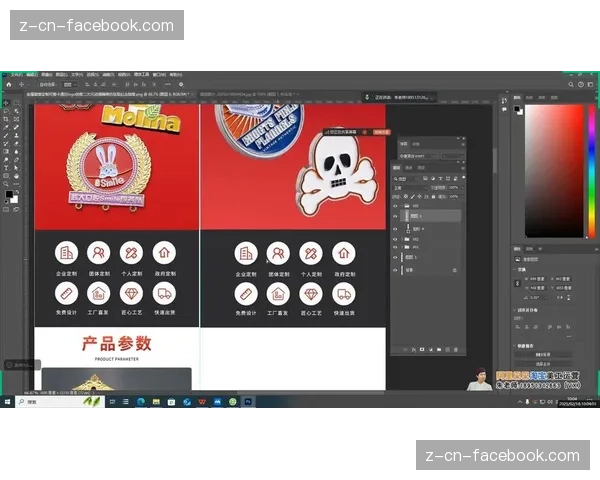This screenshot has height=480, width=600.
Task: Switch to the second document tab
Action: pos(247,94)
